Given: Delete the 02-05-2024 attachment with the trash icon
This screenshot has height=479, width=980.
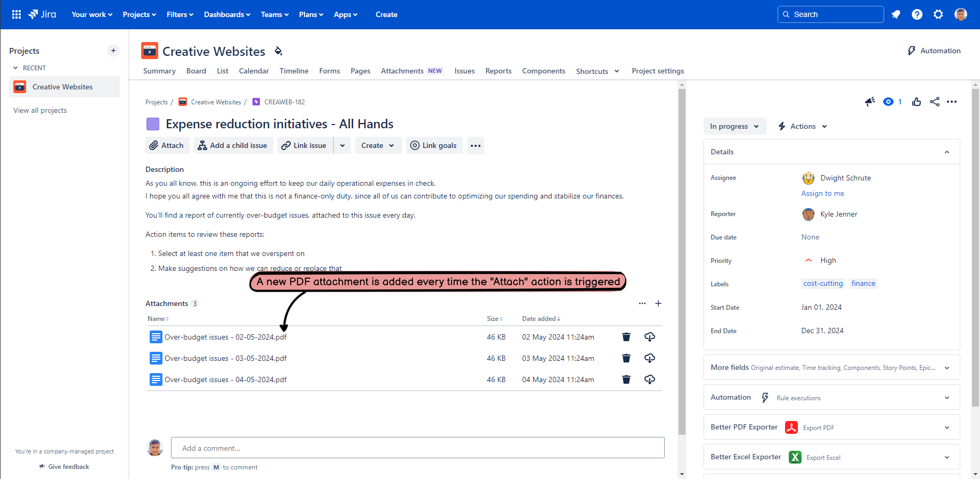Looking at the screenshot, I should 626,336.
